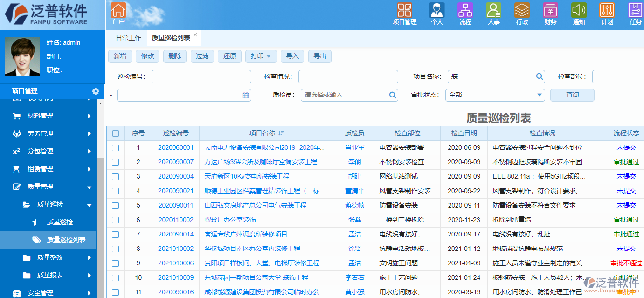This screenshot has width=644, height=298.
Task: Open the 项目管理 module icon
Action: click(404, 10)
